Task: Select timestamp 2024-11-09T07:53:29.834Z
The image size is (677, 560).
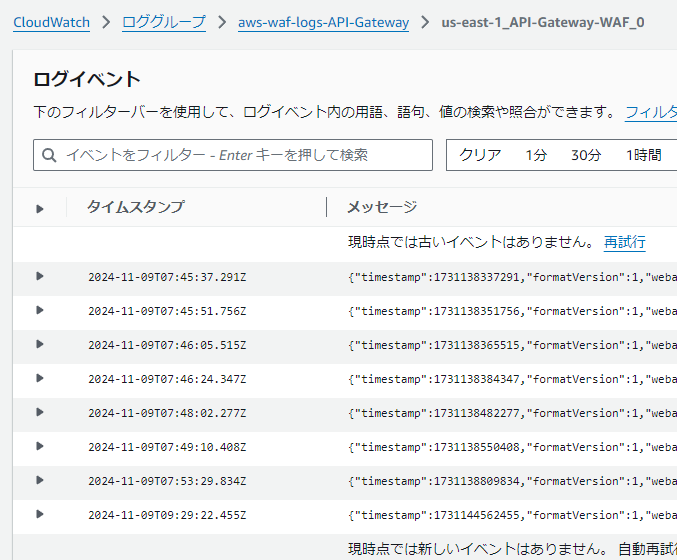Action: coord(167,481)
